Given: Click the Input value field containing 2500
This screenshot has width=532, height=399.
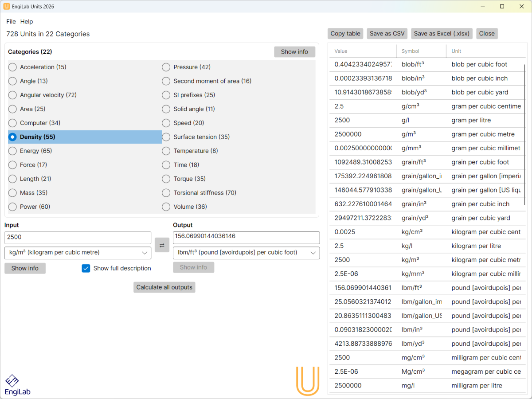Looking at the screenshot, I should [x=78, y=238].
